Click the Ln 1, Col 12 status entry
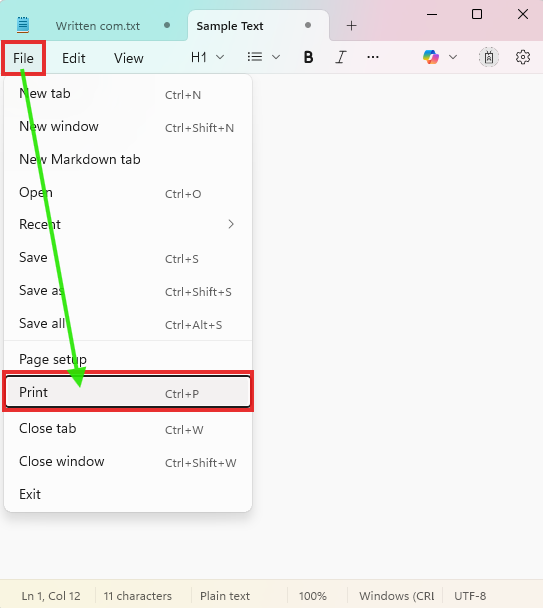Viewport: 543px width, 608px height. [51, 596]
